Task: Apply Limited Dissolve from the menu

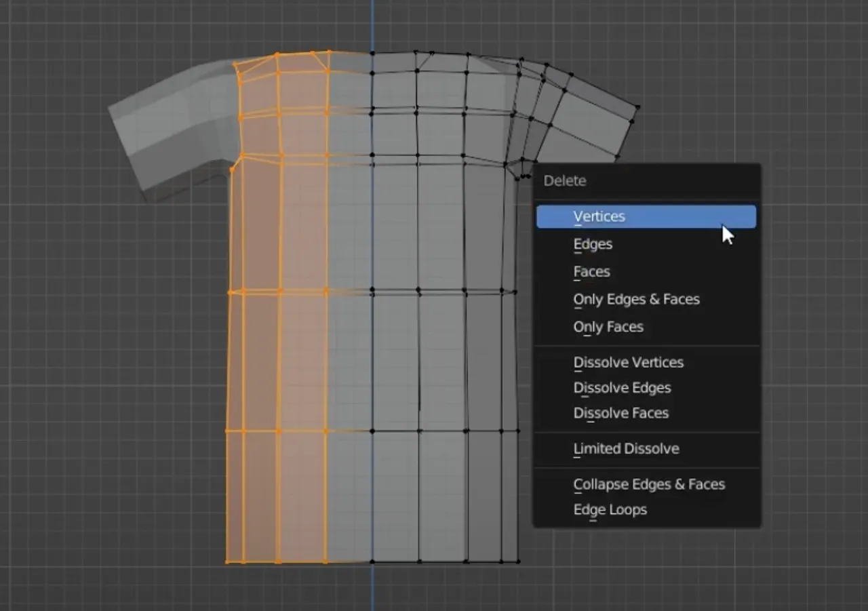Action: (x=626, y=448)
